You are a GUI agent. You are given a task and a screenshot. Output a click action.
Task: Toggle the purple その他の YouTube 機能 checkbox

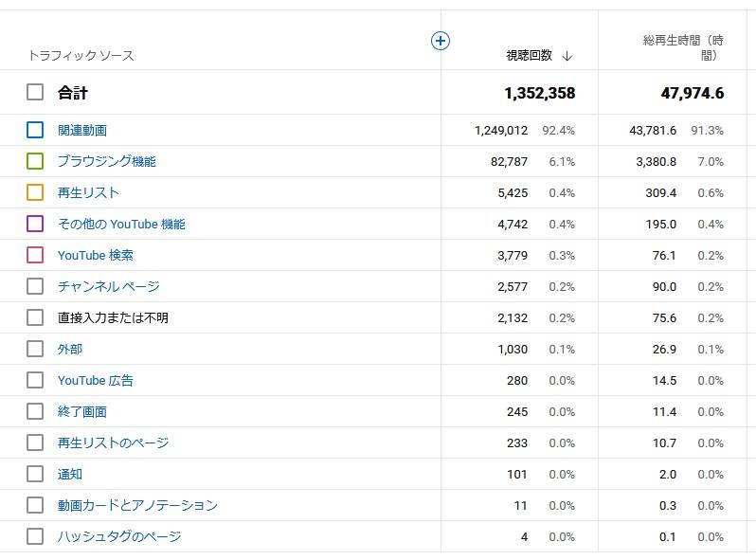pyautogui.click(x=35, y=224)
